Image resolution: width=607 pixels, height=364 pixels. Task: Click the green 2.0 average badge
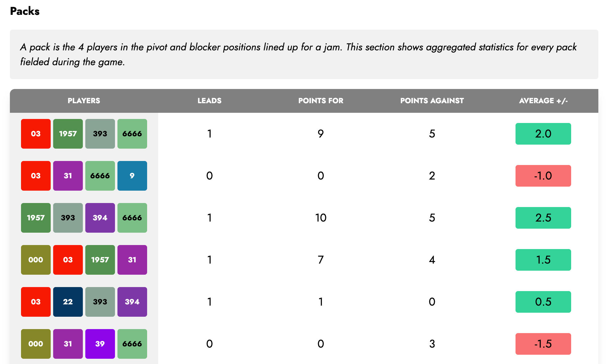click(543, 134)
